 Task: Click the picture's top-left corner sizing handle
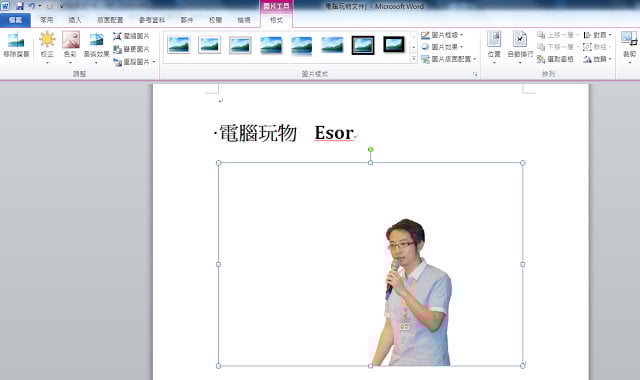[x=218, y=163]
